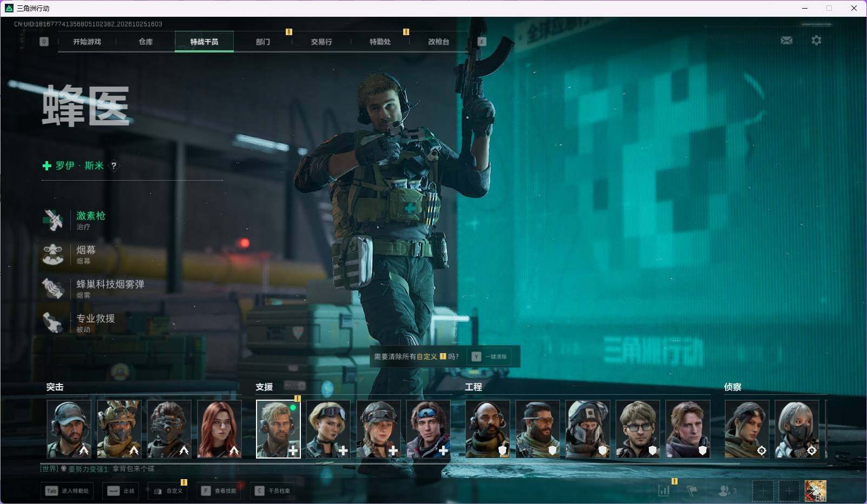This screenshot has height=504, width=867.
Task: Open the statistics bar chart icon
Action: tap(664, 490)
